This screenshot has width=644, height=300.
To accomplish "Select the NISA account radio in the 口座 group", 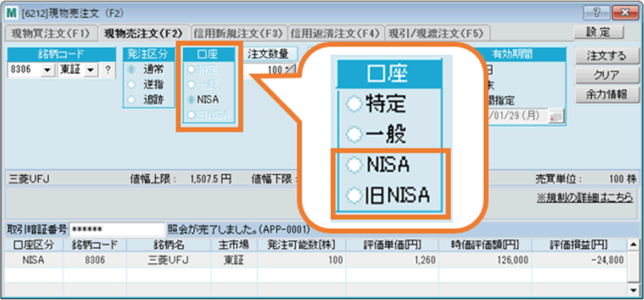I will [x=190, y=99].
